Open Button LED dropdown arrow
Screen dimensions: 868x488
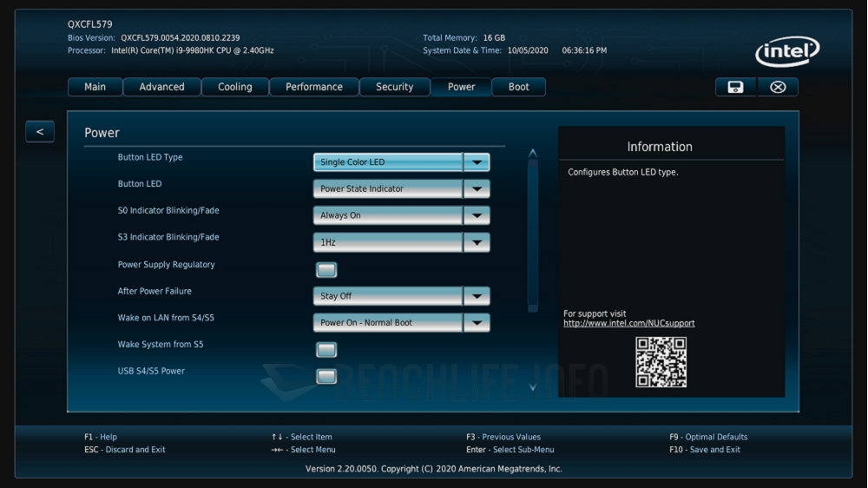[477, 189]
